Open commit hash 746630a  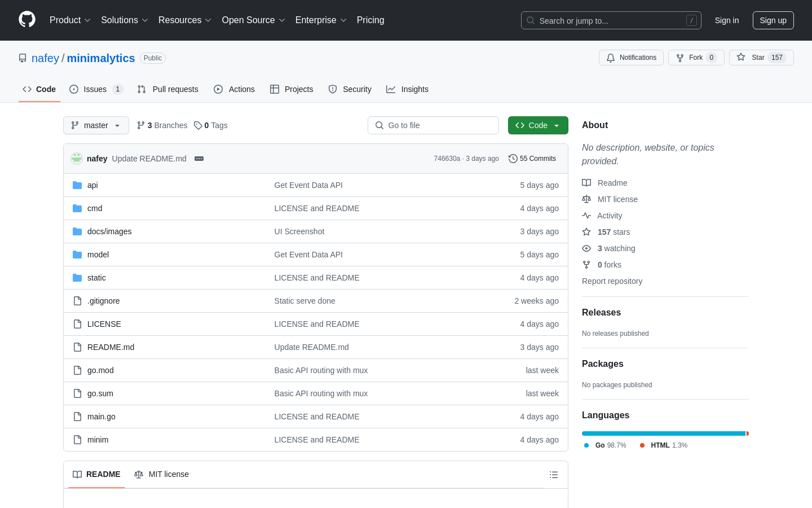447,159
